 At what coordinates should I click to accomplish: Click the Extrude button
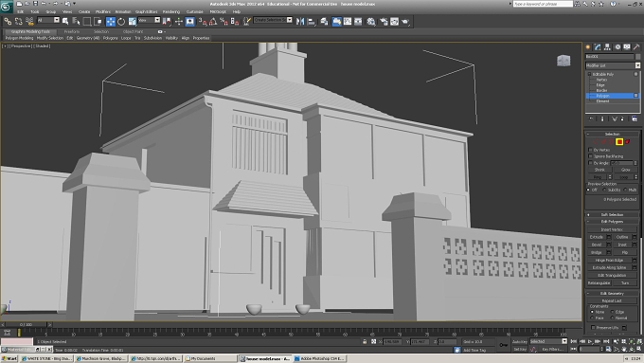pos(597,237)
